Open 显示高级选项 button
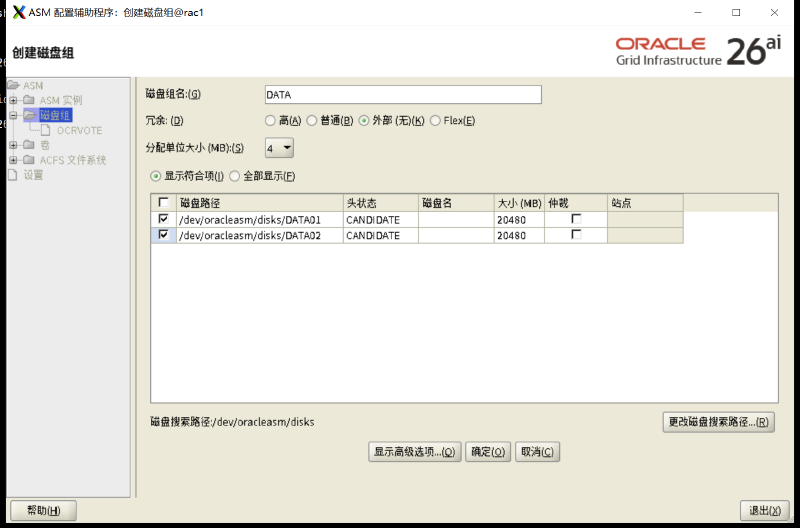 [x=414, y=451]
